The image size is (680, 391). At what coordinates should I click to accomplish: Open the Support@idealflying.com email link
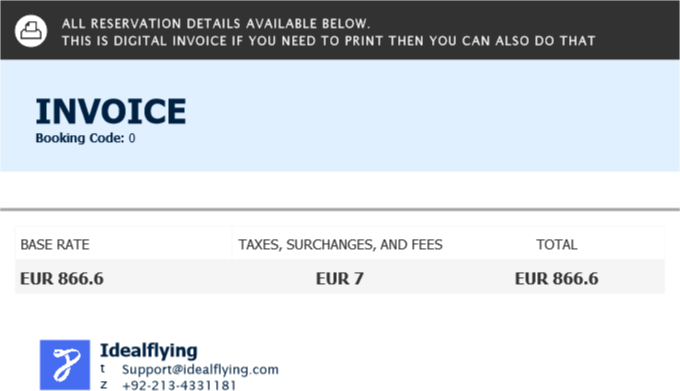[200, 369]
